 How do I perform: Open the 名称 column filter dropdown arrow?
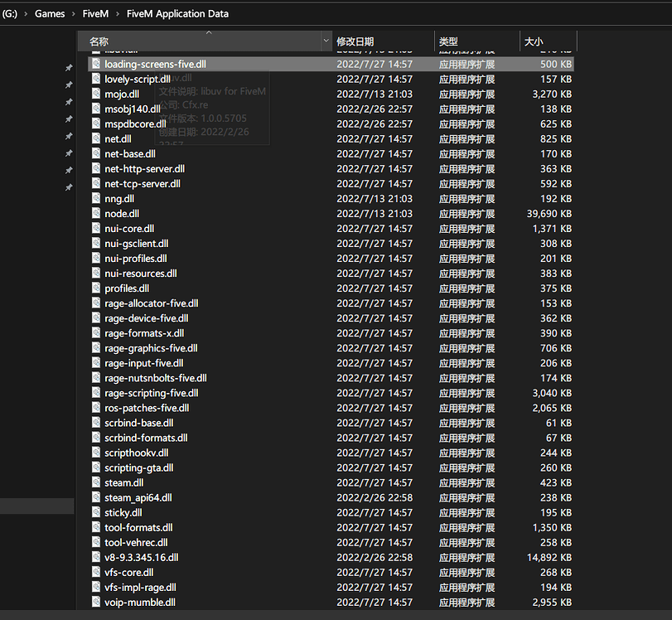pos(326,41)
